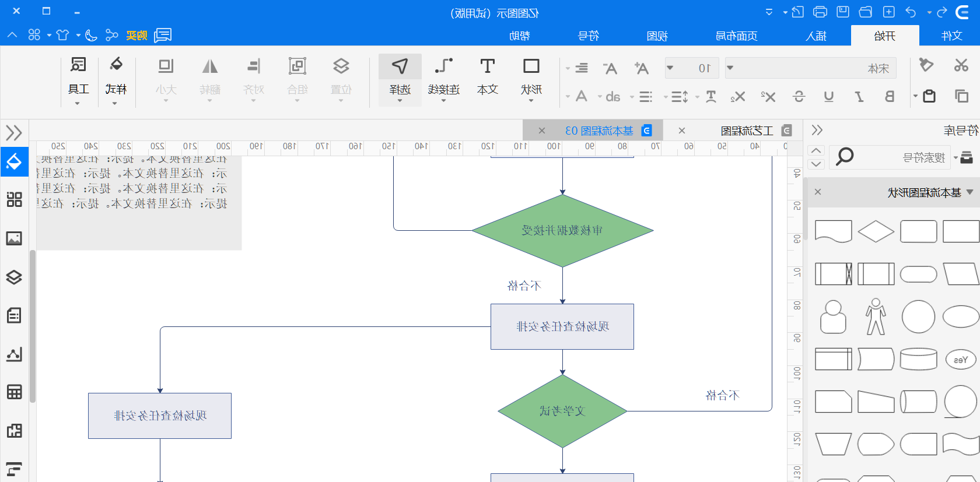This screenshot has width=980, height=482.
Task: Select the format painter brush icon
Action: 926,65
